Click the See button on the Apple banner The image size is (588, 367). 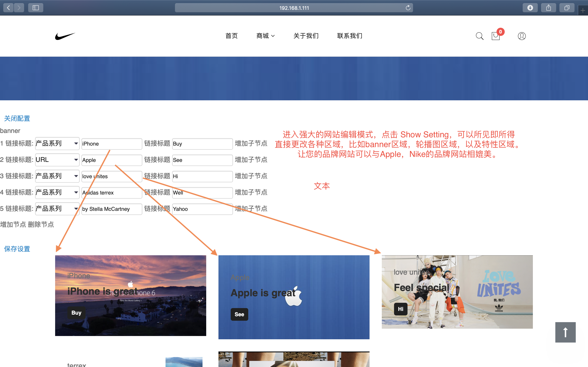tap(239, 314)
